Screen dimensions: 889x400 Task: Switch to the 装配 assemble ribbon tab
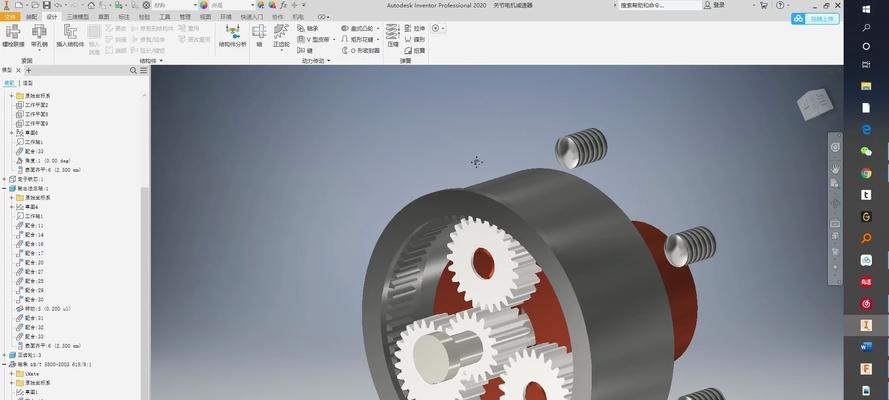pyautogui.click(x=31, y=17)
